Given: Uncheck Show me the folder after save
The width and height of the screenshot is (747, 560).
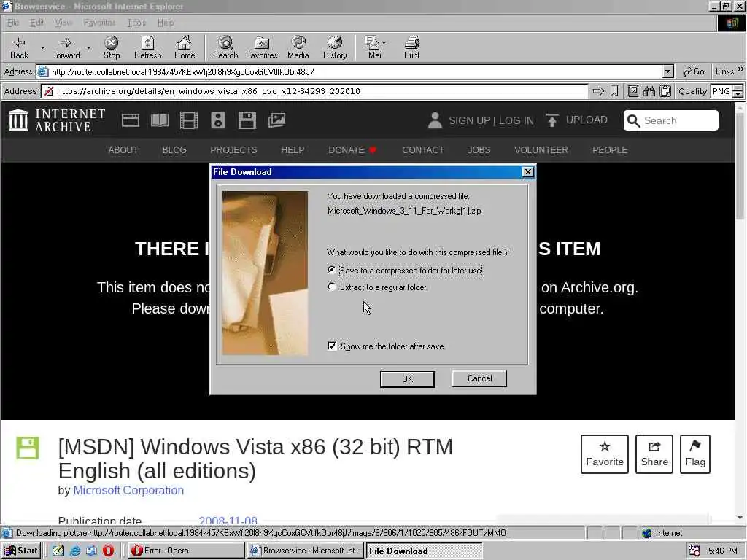Looking at the screenshot, I should (x=332, y=346).
